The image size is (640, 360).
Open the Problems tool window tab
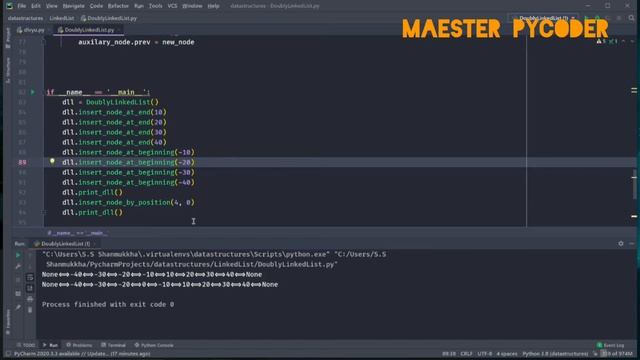(79, 345)
